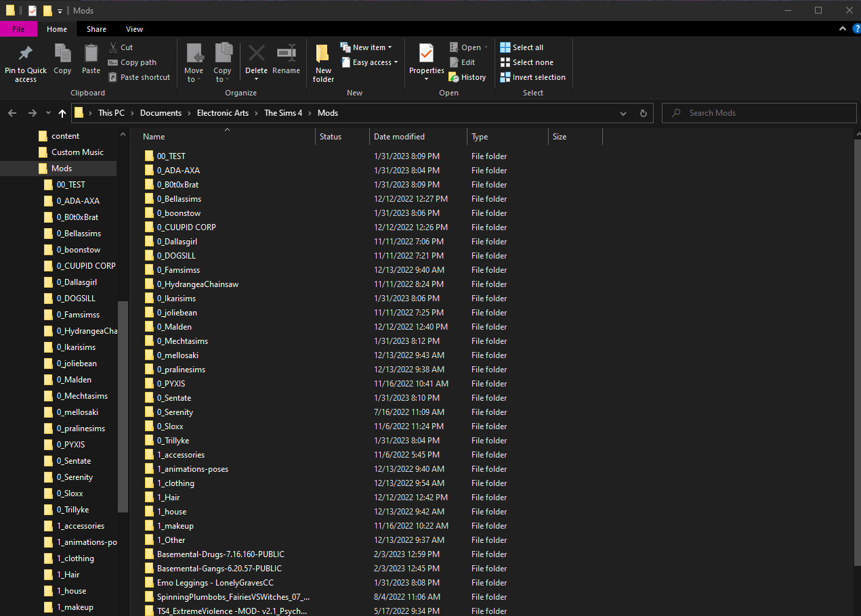Switch to the Home ribbon tab
Viewport: 861px width, 616px height.
pyautogui.click(x=57, y=29)
